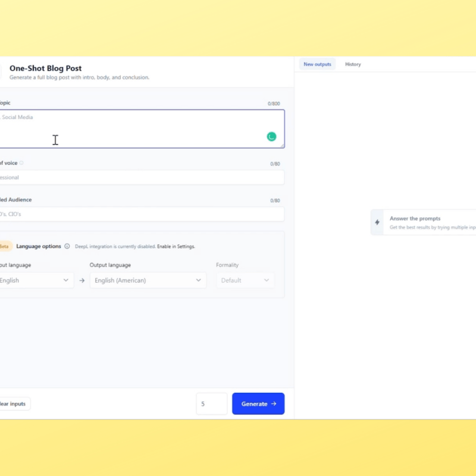
Task: Click the Beta badge near Language options
Action: (x=6, y=246)
